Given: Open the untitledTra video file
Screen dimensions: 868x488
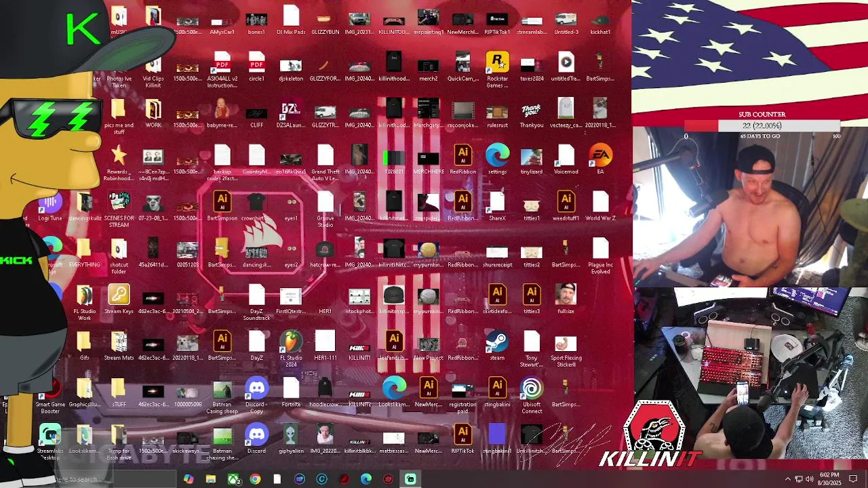Looking at the screenshot, I should coord(566,62).
